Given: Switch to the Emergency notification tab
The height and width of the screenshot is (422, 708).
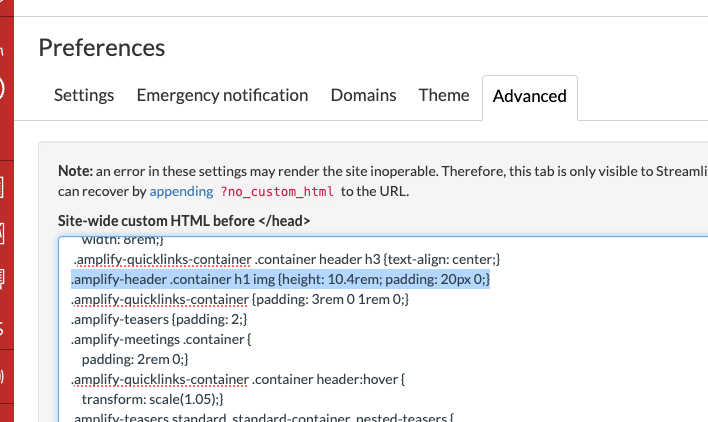Looking at the screenshot, I should [x=222, y=96].
